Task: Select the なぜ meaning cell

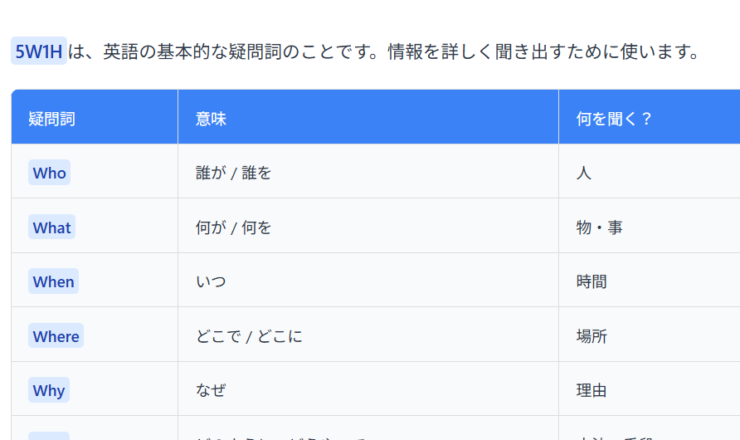Action: (211, 390)
